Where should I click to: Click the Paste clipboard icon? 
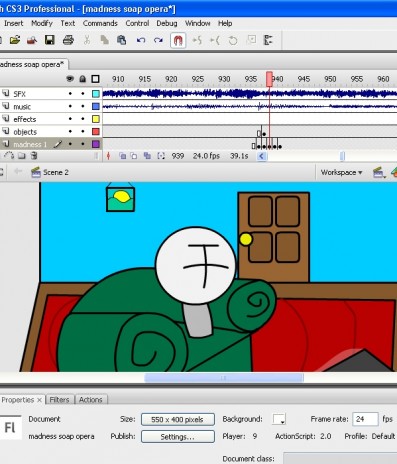[122, 40]
